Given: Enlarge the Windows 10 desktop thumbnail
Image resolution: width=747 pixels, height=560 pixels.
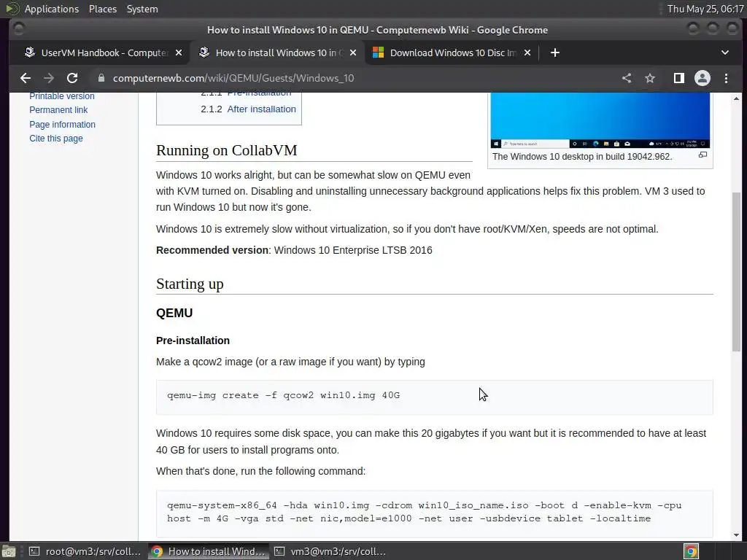Looking at the screenshot, I should click(600, 120).
